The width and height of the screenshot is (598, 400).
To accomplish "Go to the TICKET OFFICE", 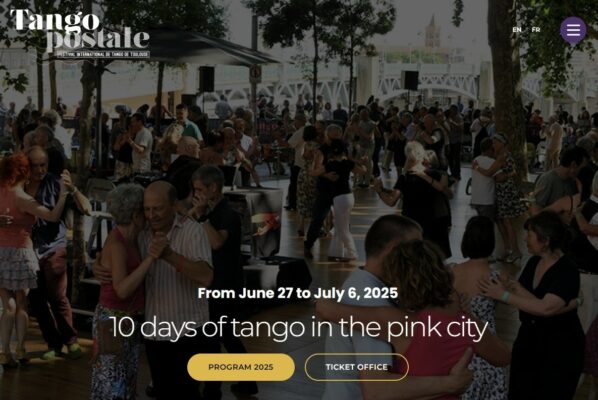I will pos(357,367).
